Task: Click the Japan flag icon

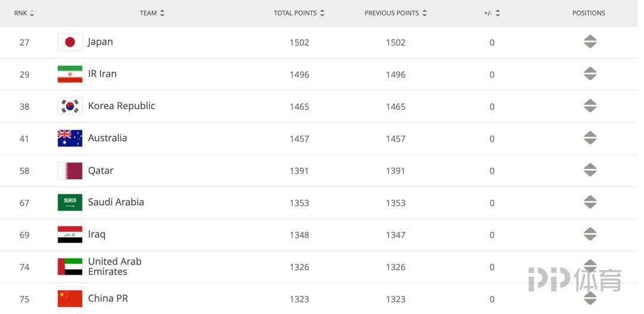Action: pos(70,42)
